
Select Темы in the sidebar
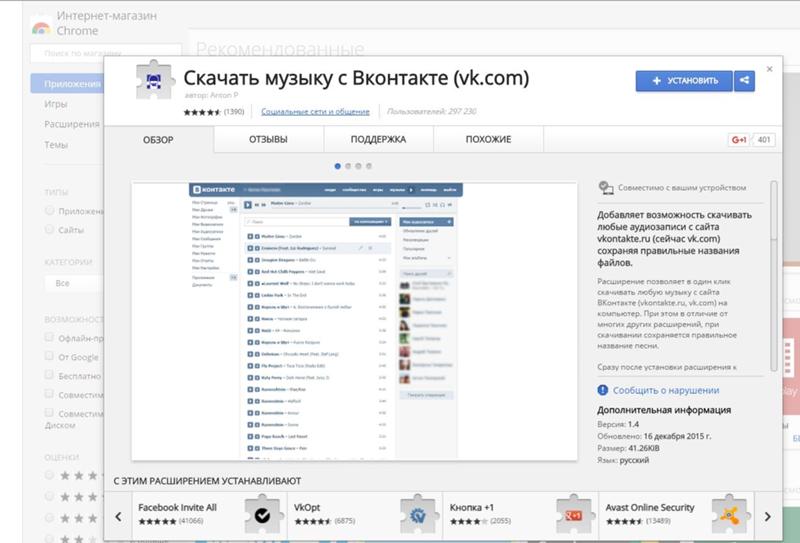[x=56, y=145]
